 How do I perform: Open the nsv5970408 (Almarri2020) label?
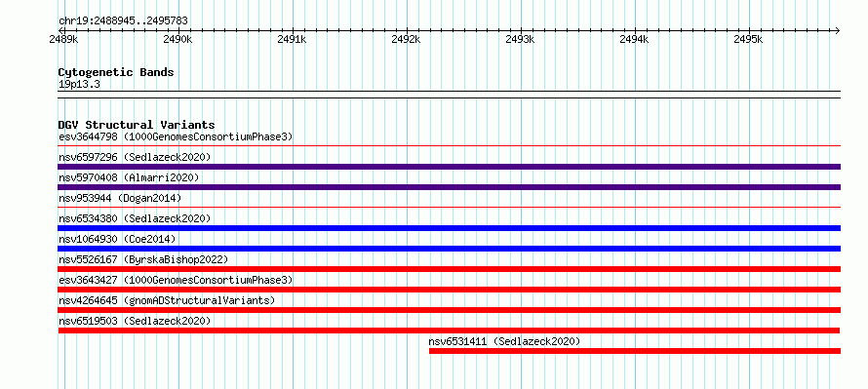coord(129,177)
